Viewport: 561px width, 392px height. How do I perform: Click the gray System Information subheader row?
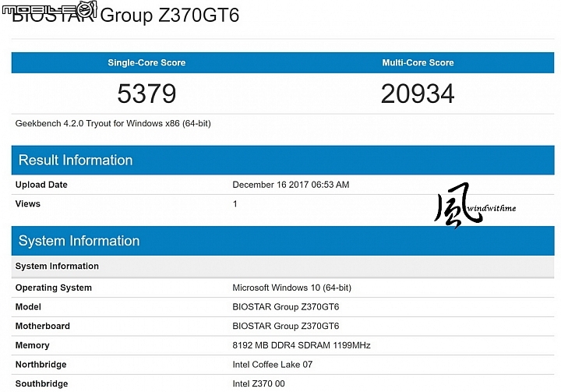coord(283,266)
